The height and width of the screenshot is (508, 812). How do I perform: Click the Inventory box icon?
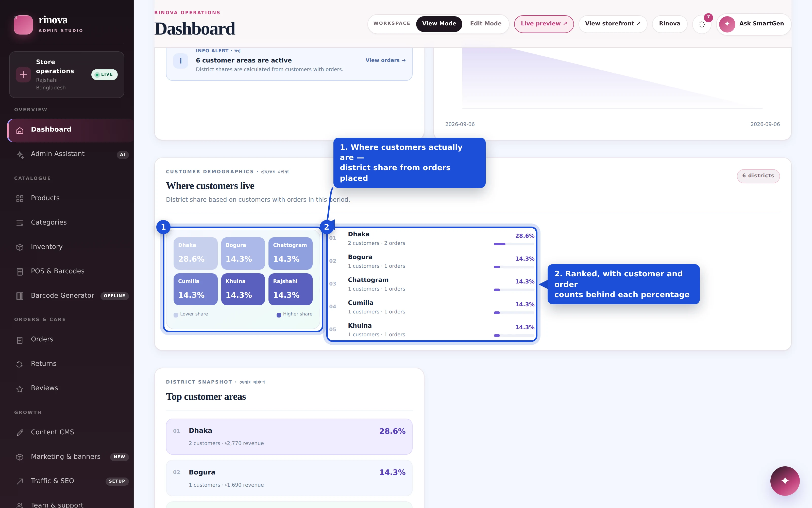pos(20,247)
